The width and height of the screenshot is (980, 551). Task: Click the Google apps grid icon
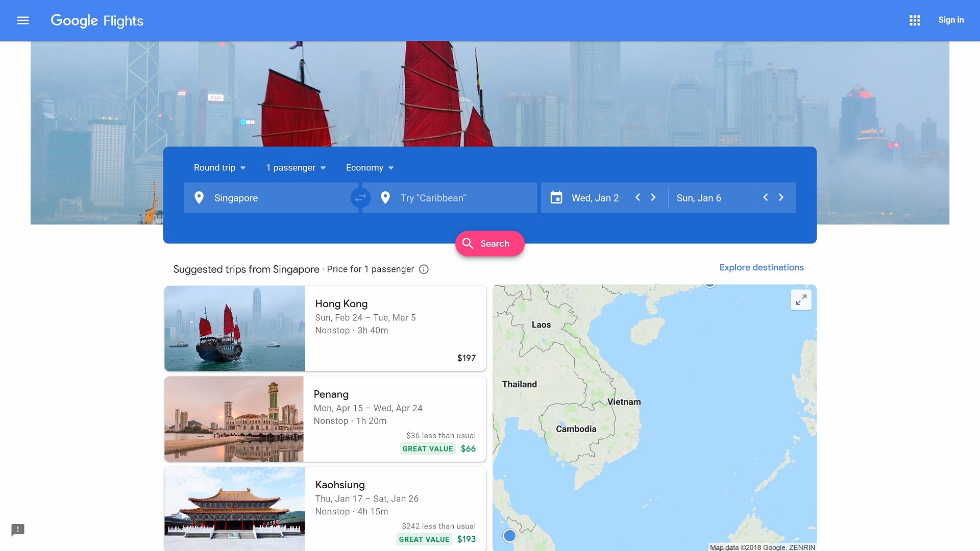pyautogui.click(x=914, y=19)
